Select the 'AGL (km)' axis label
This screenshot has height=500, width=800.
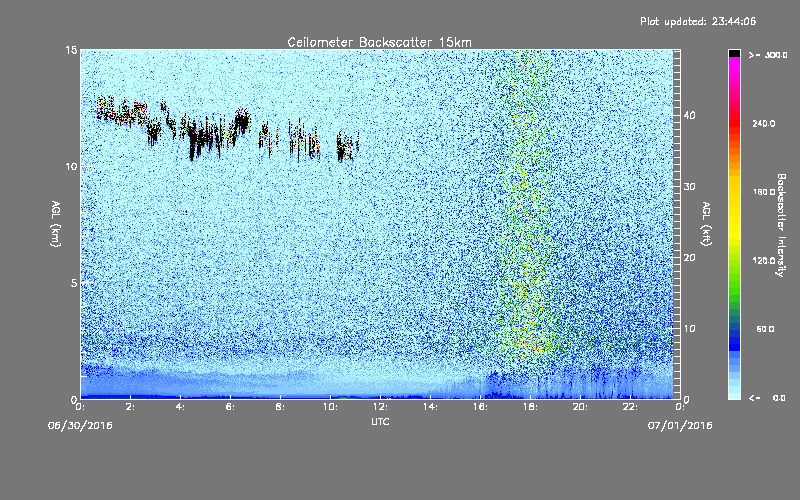tap(56, 223)
